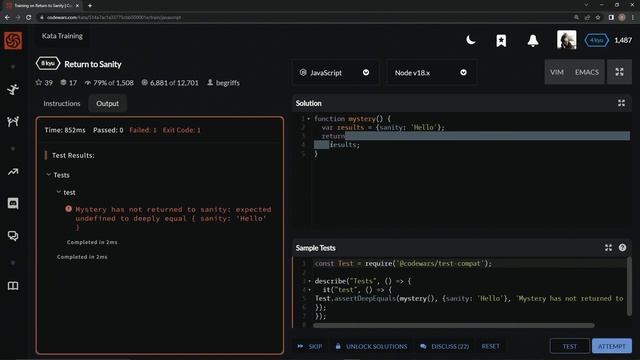This screenshot has height=360, width=640.
Task: Click UNLOCK SOLUTIONS button
Action: click(x=371, y=346)
